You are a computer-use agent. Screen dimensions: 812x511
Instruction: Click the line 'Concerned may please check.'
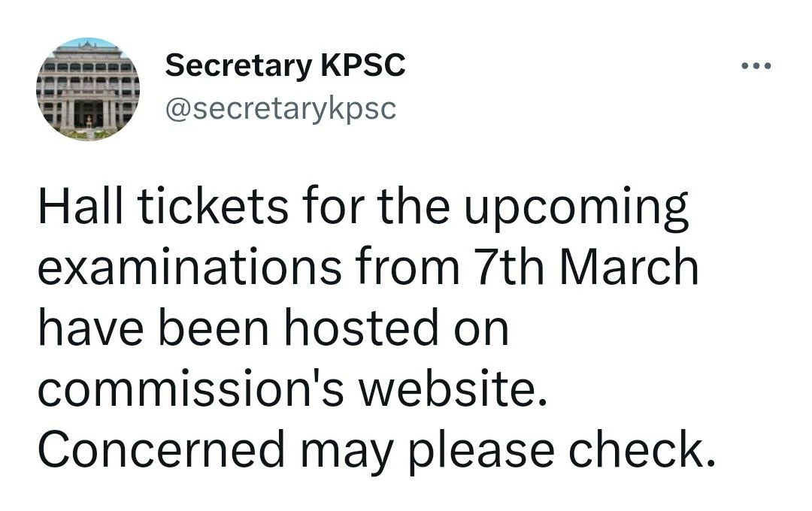pos(375,449)
